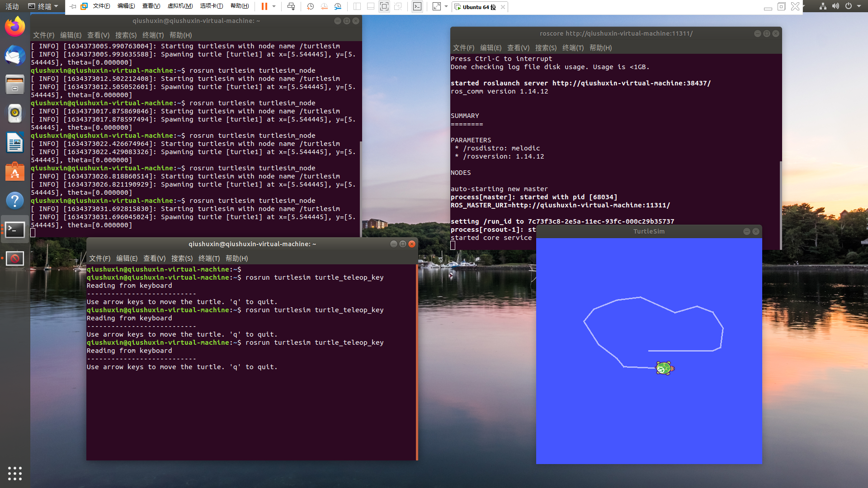Open 搜索(S) menu in roscore terminal

[546, 48]
